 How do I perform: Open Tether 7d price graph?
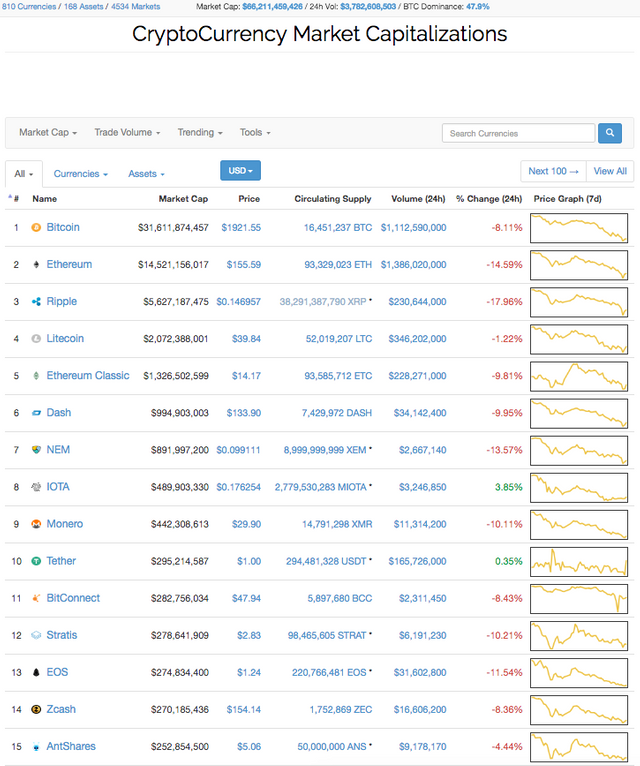[x=579, y=562]
